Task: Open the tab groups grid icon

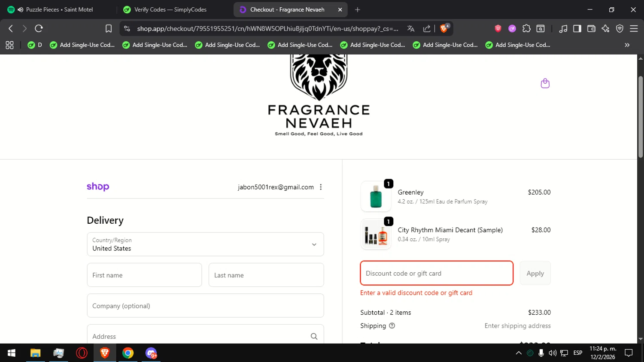Action: pyautogui.click(x=9, y=45)
